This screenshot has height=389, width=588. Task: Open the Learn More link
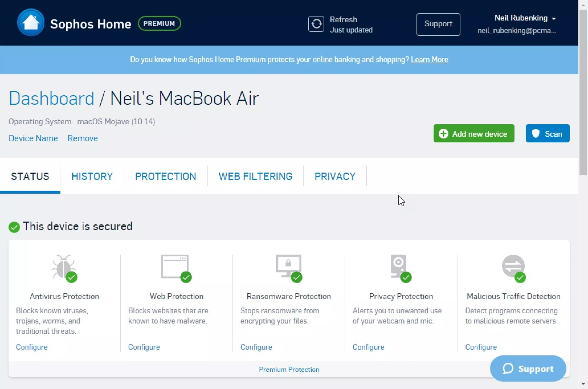click(429, 59)
